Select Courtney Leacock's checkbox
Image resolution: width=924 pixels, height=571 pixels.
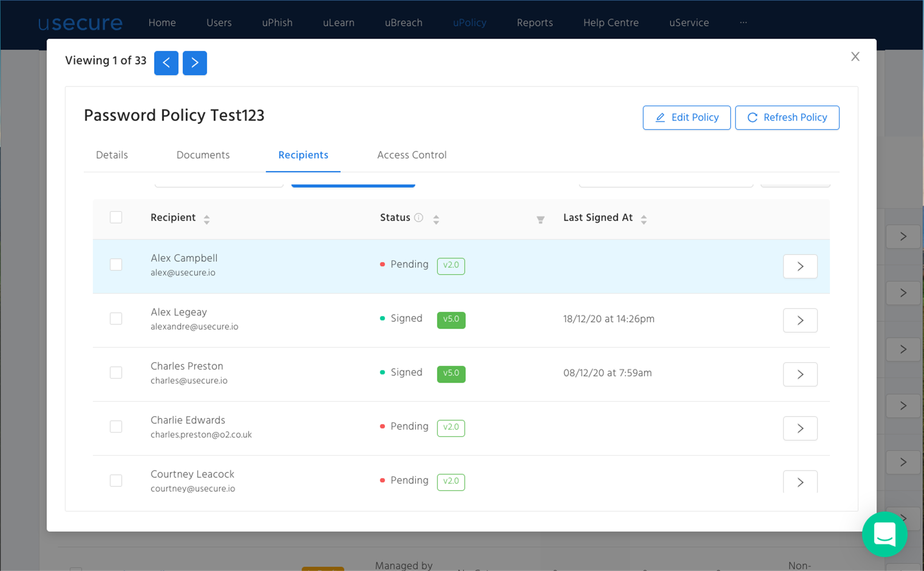pos(116,480)
